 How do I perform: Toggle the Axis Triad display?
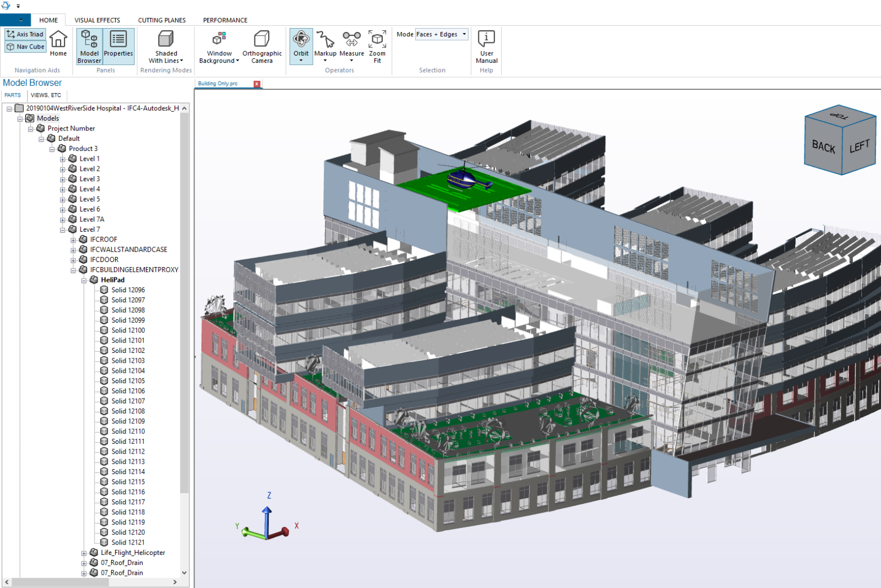point(25,34)
